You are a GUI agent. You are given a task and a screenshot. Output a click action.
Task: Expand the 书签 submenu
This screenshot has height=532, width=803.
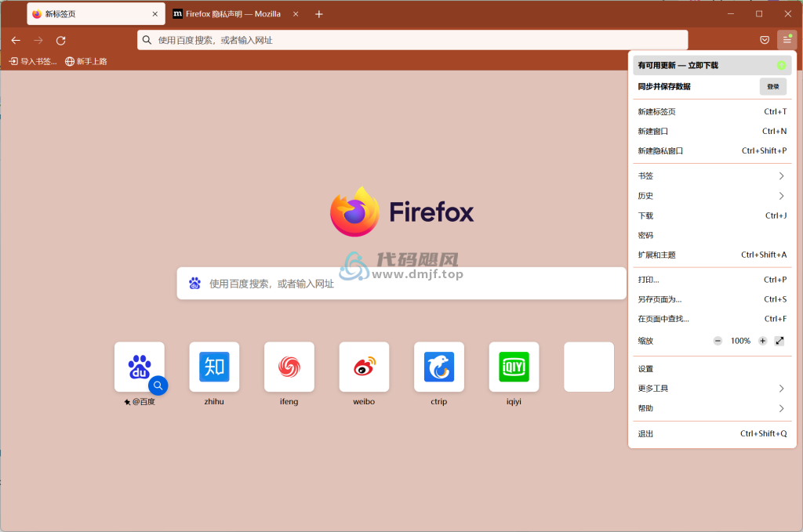[x=712, y=176]
